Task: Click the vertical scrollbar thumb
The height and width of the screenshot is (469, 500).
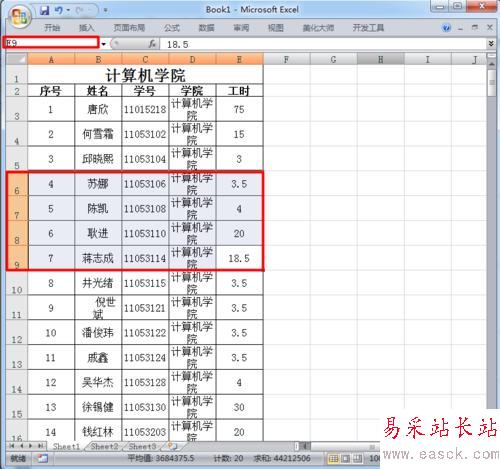Action: pyautogui.click(x=492, y=83)
